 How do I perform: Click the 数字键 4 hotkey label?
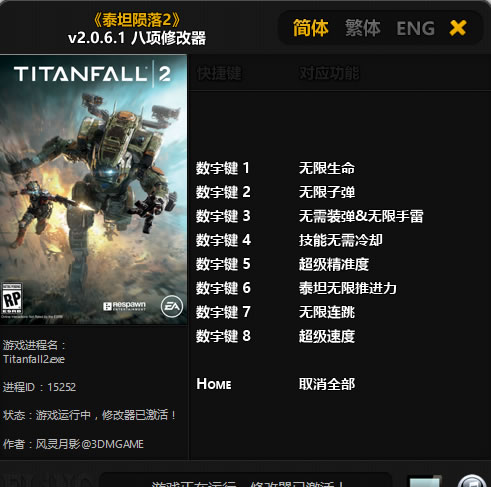pyautogui.click(x=223, y=240)
